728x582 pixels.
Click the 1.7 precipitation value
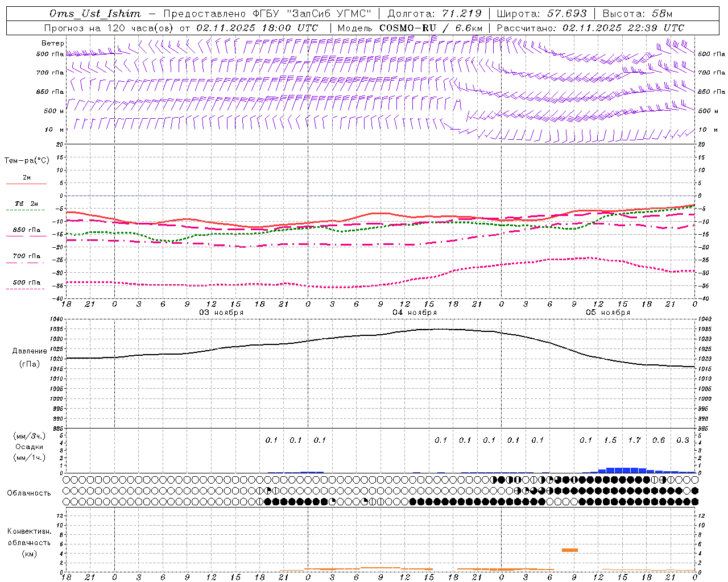634,440
